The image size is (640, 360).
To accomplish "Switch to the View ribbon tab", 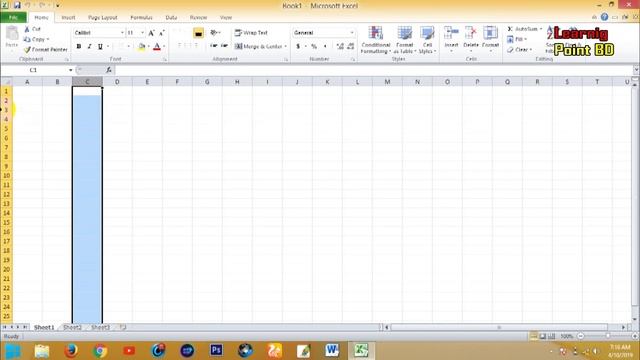I will tap(226, 18).
